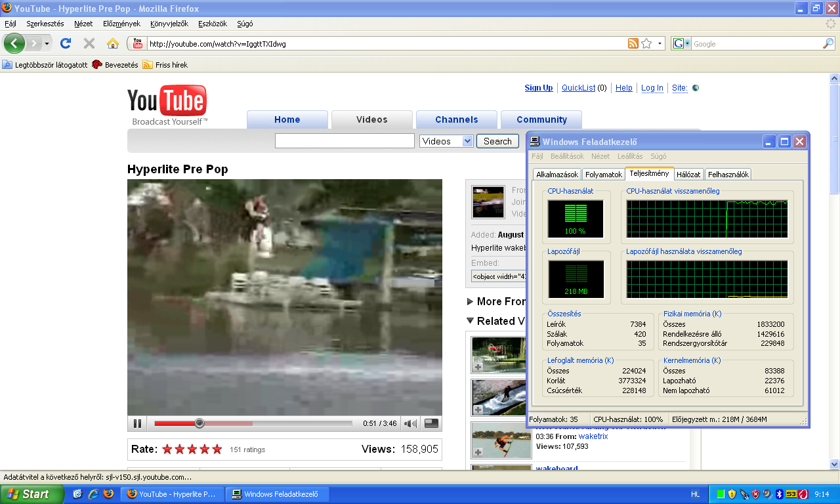Click the red antivirus tray icon
The width and height of the screenshot is (840, 504).
(x=803, y=493)
